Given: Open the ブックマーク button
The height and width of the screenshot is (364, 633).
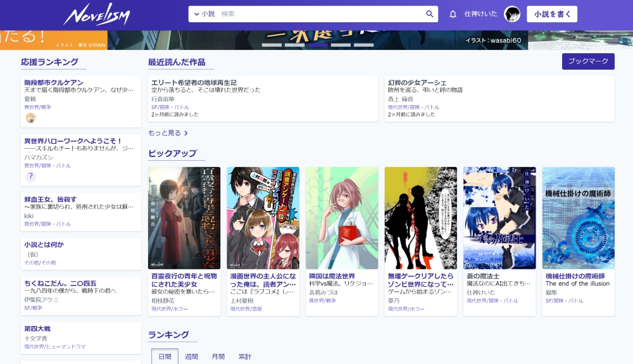Looking at the screenshot, I should (588, 61).
